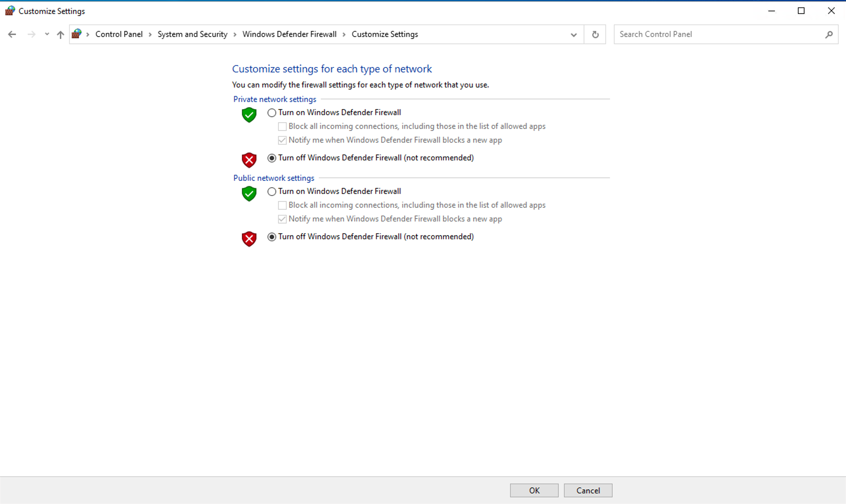Click the Public network settings heading
The height and width of the screenshot is (504, 846).
pyautogui.click(x=273, y=178)
